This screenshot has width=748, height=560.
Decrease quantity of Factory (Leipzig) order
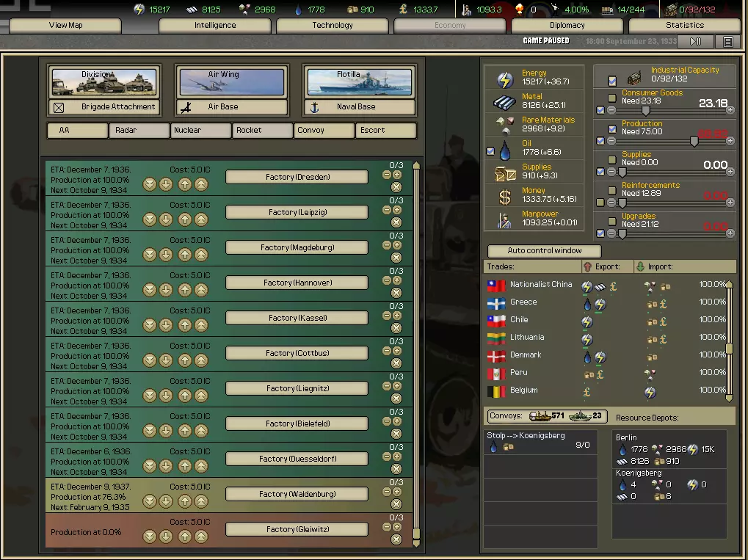point(387,210)
